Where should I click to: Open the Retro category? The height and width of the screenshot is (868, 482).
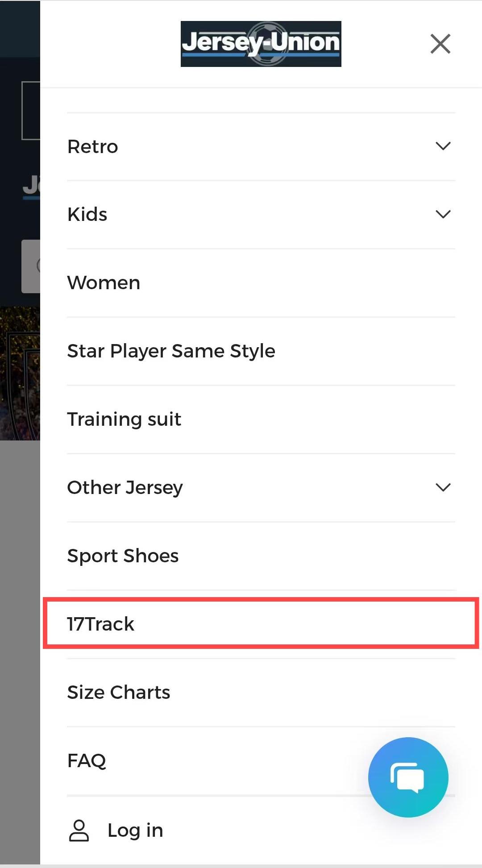pyautogui.click(x=93, y=147)
